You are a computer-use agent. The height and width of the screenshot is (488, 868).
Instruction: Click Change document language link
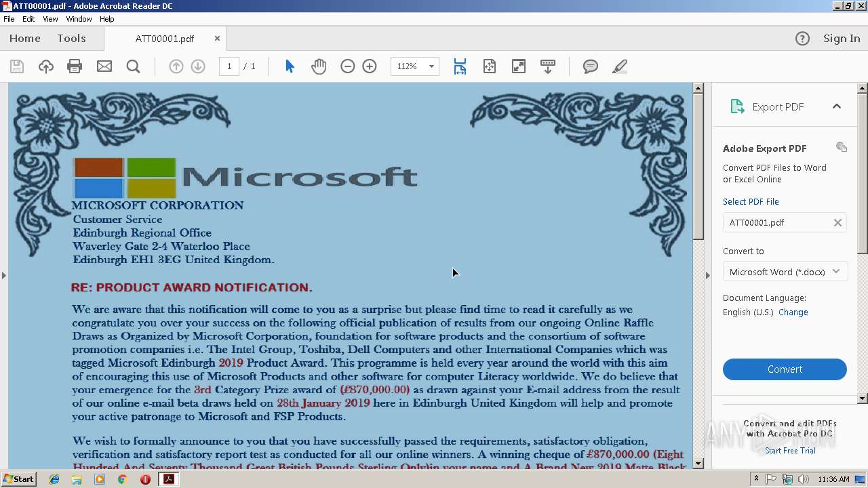[793, 312]
